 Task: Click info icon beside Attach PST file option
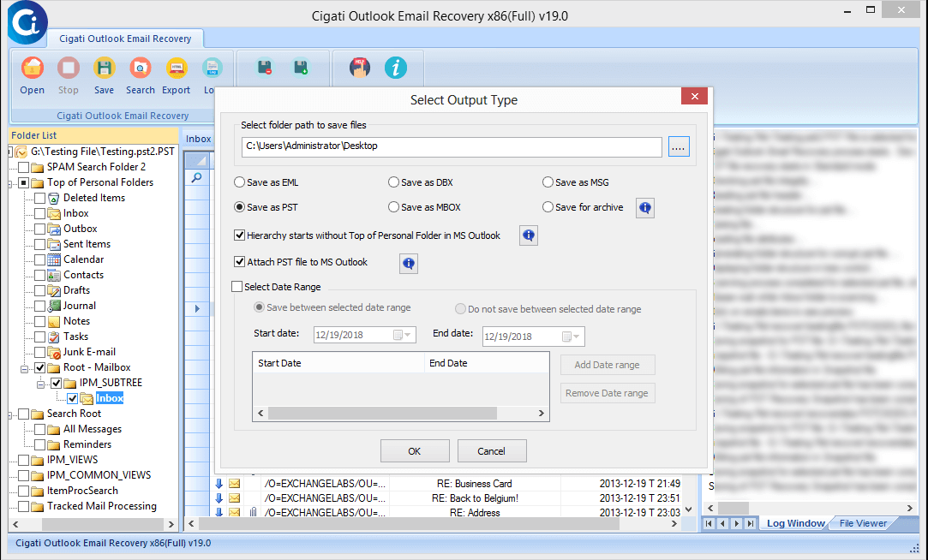click(x=409, y=263)
